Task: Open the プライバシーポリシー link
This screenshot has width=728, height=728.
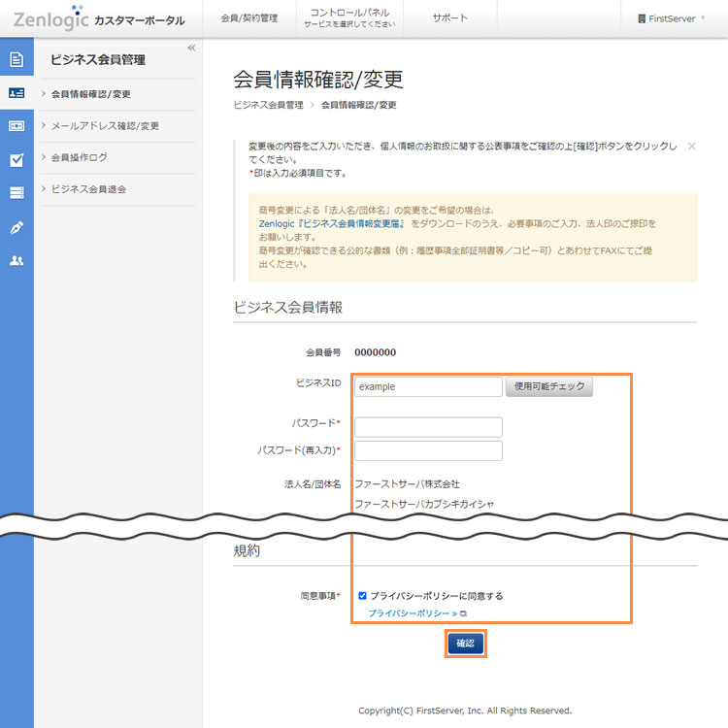Action: [412, 613]
